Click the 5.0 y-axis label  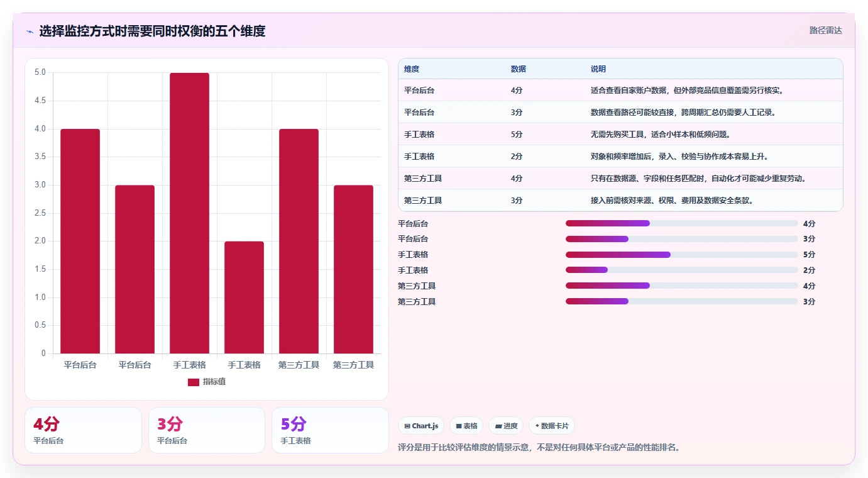click(x=40, y=72)
